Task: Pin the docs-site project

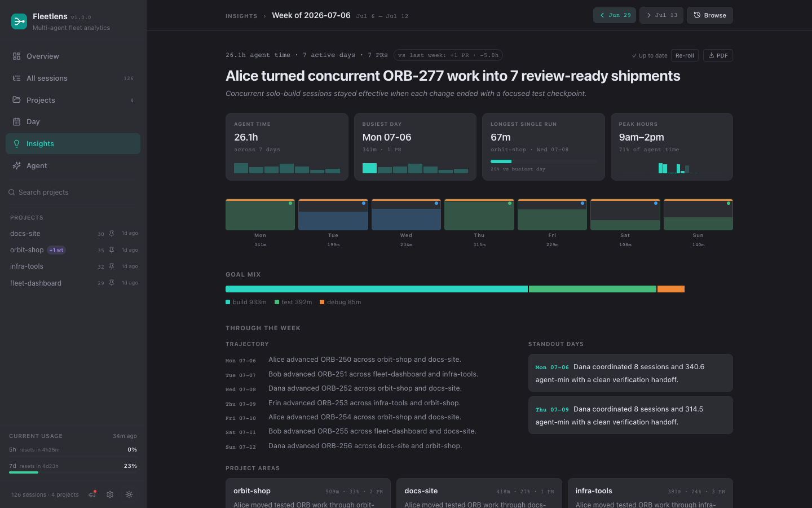Action: coord(112,234)
